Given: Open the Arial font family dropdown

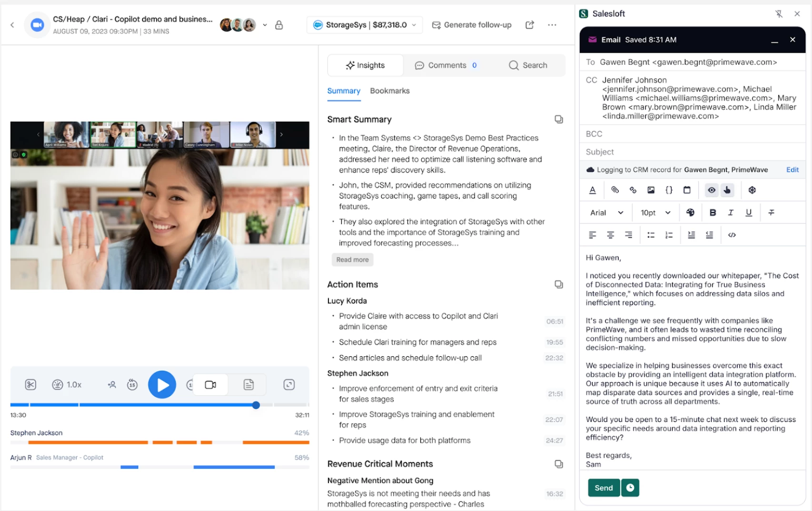Looking at the screenshot, I should (607, 213).
